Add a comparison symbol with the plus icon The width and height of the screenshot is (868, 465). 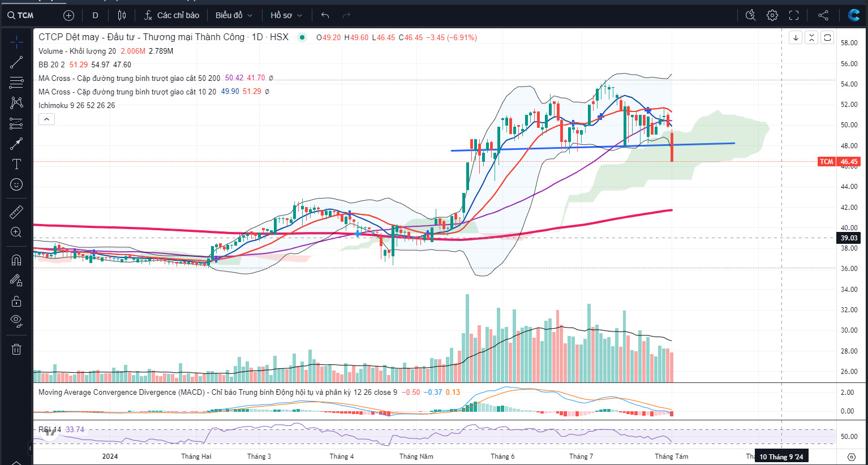coord(68,15)
